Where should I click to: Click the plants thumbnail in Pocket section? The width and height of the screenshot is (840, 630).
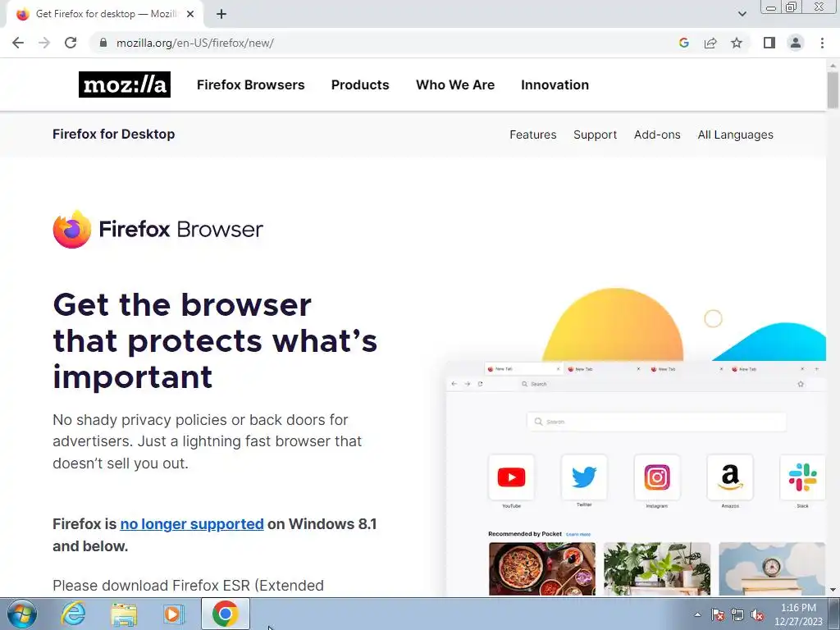click(657, 568)
